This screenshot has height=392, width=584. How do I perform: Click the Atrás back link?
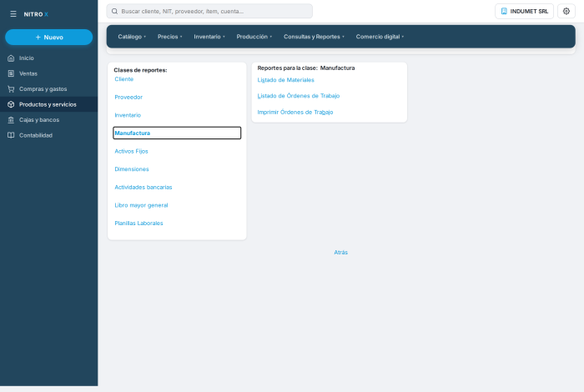tap(340, 253)
